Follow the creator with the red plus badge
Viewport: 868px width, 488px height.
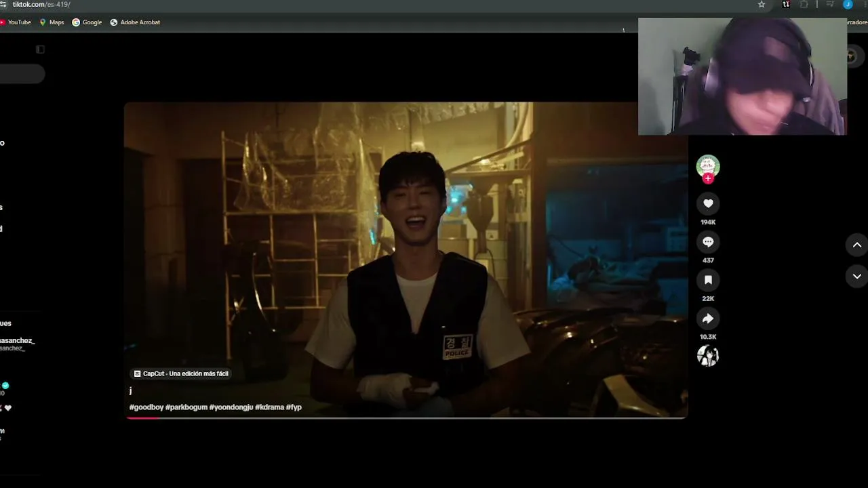(708, 178)
